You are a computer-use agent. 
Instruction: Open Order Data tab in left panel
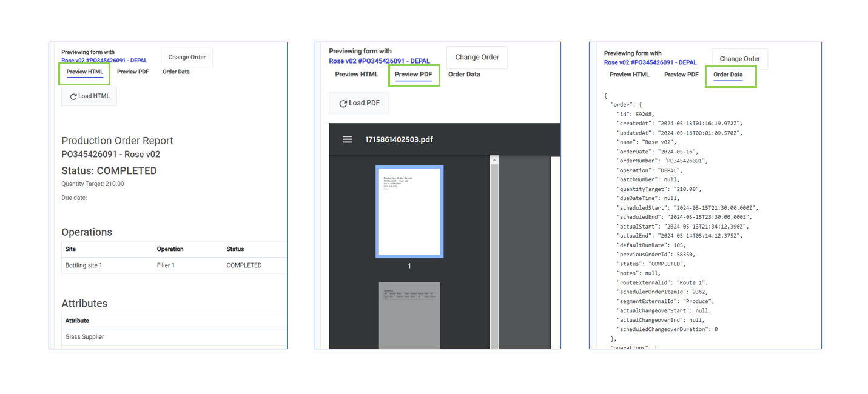[x=176, y=72]
